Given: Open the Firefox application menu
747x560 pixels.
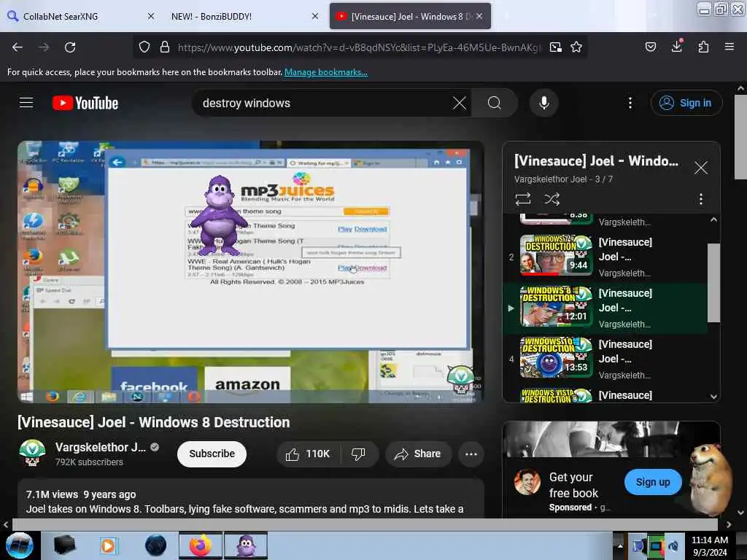Looking at the screenshot, I should 729,47.
